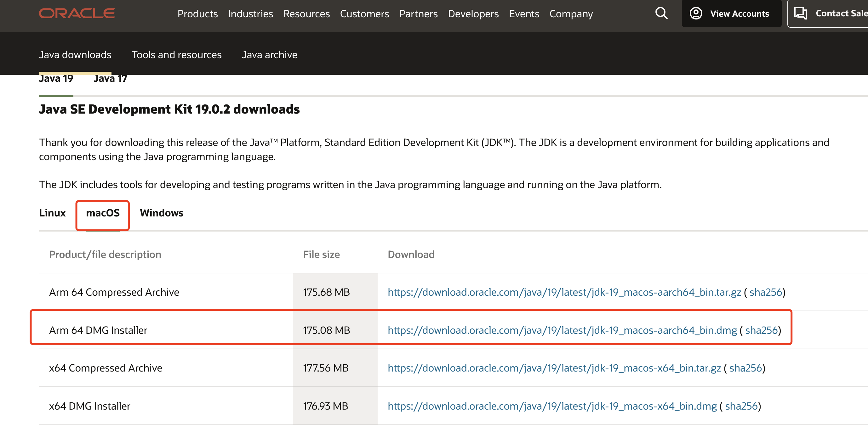The width and height of the screenshot is (868, 431).
Task: Open the Industries menu
Action: click(x=250, y=14)
